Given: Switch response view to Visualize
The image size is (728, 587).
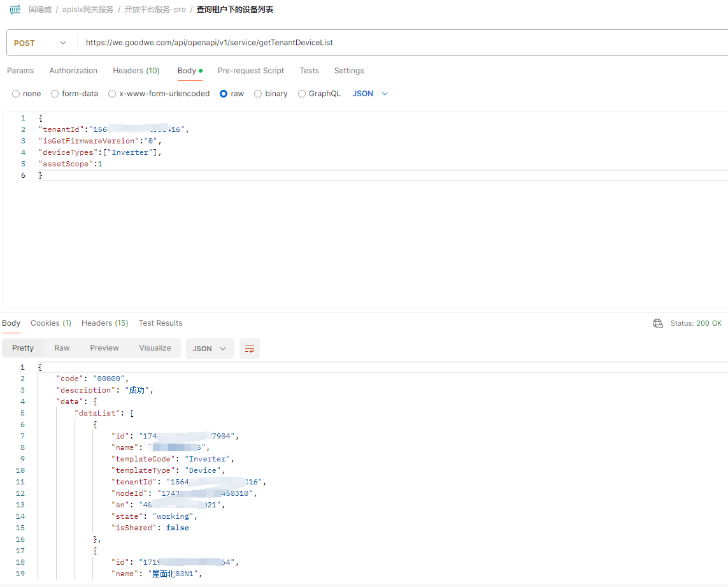Looking at the screenshot, I should (155, 348).
